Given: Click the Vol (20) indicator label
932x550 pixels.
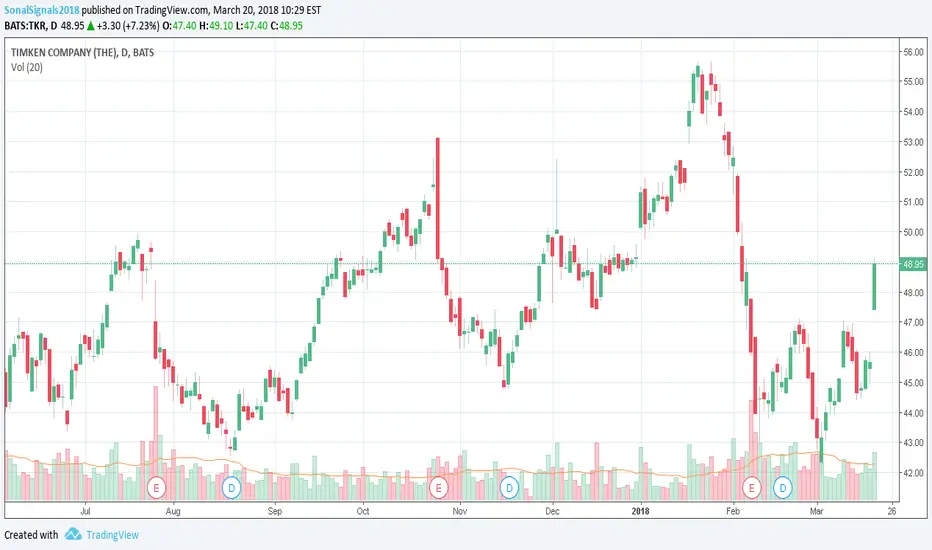Looking at the screenshot, I should pos(27,67).
